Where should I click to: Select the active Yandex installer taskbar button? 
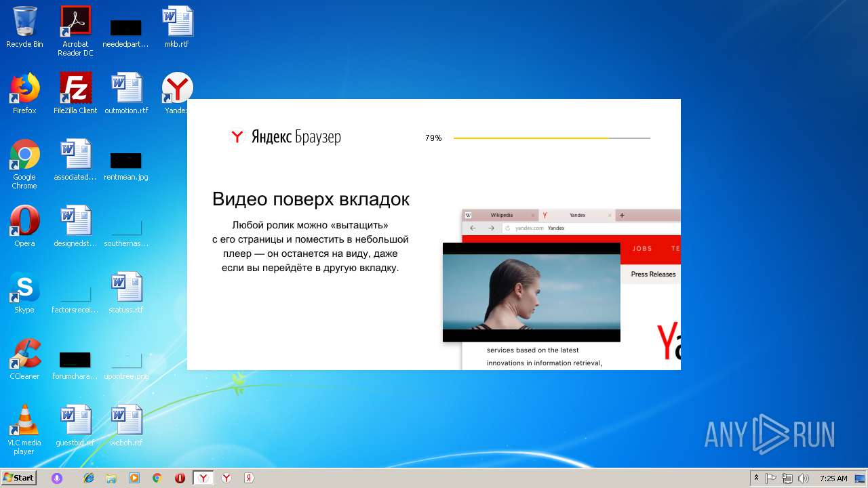click(203, 478)
